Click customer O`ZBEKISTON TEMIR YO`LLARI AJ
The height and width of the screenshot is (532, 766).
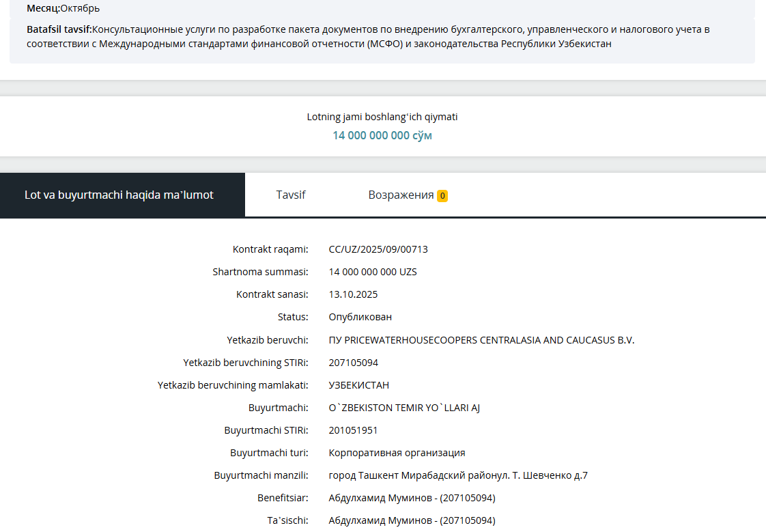point(406,408)
